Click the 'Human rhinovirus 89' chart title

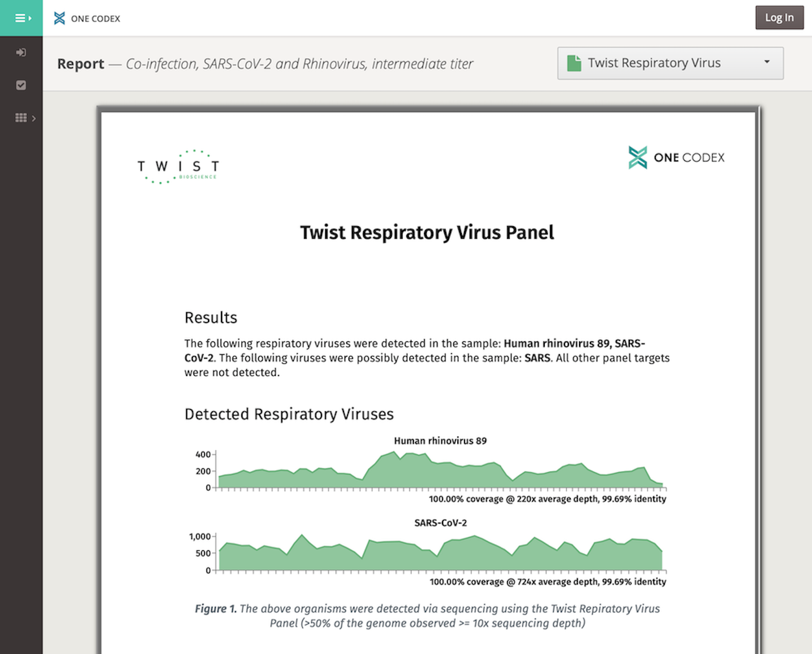pyautogui.click(x=440, y=441)
